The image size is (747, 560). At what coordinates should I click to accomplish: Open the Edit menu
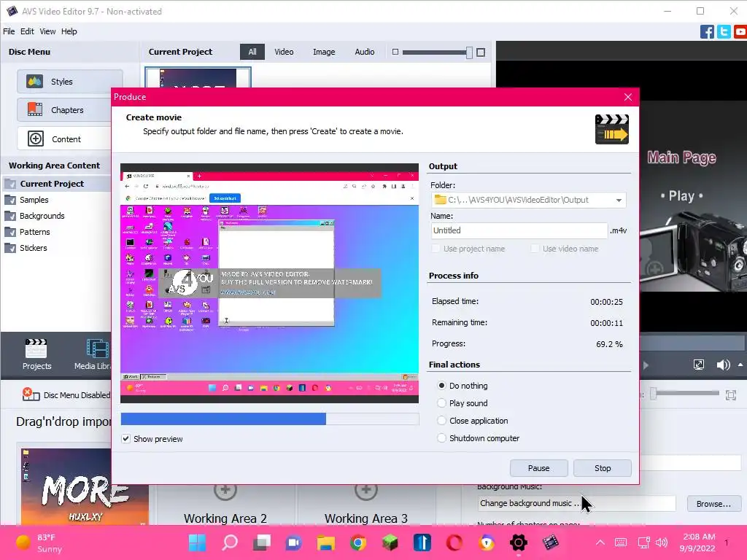click(27, 31)
